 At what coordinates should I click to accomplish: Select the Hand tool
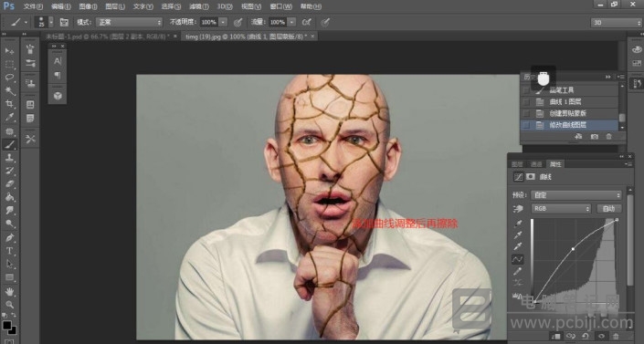[x=9, y=291]
